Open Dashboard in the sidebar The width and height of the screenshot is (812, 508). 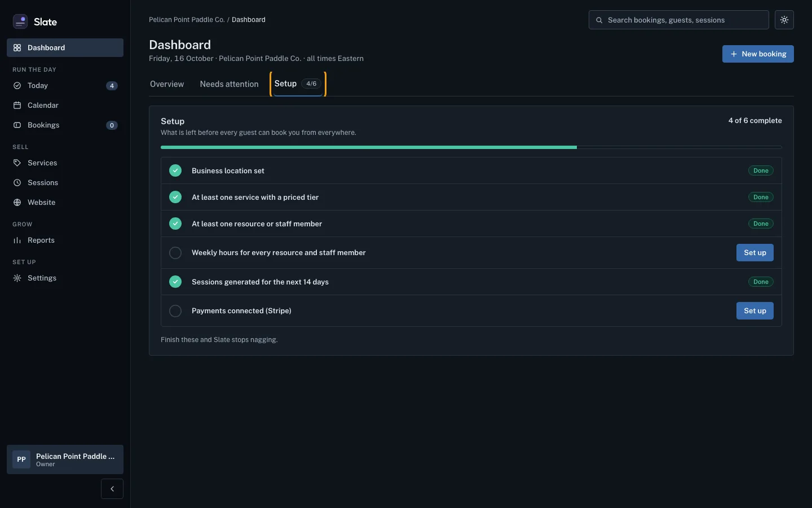tap(65, 48)
